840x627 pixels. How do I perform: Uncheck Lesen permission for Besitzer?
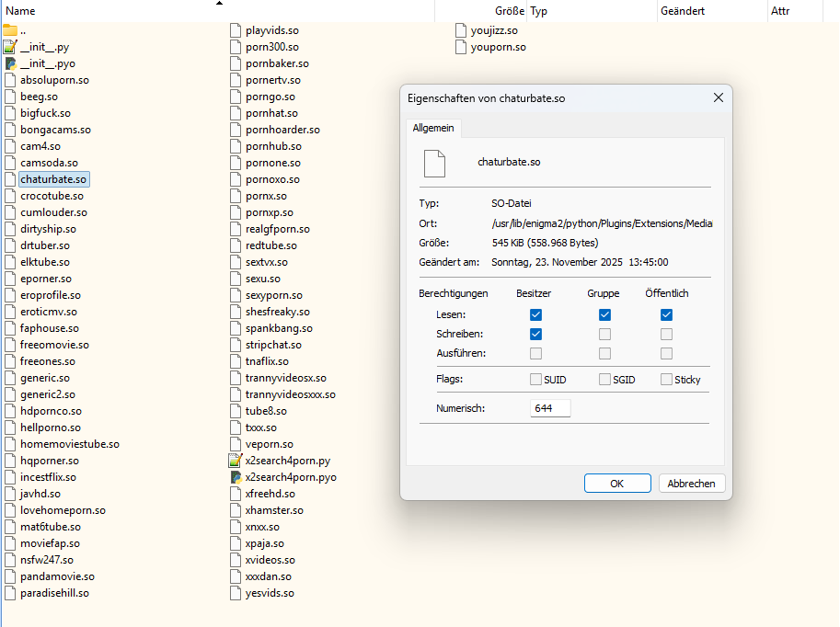(x=535, y=314)
